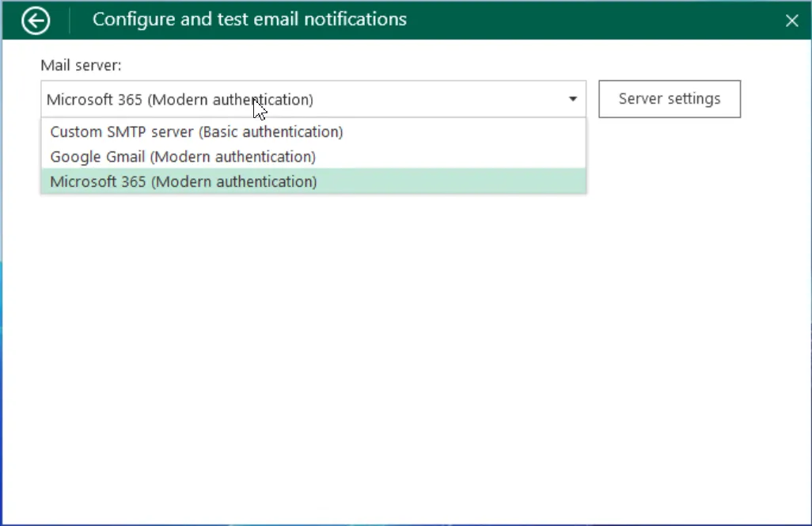Close the email notifications dialog

coord(791,21)
